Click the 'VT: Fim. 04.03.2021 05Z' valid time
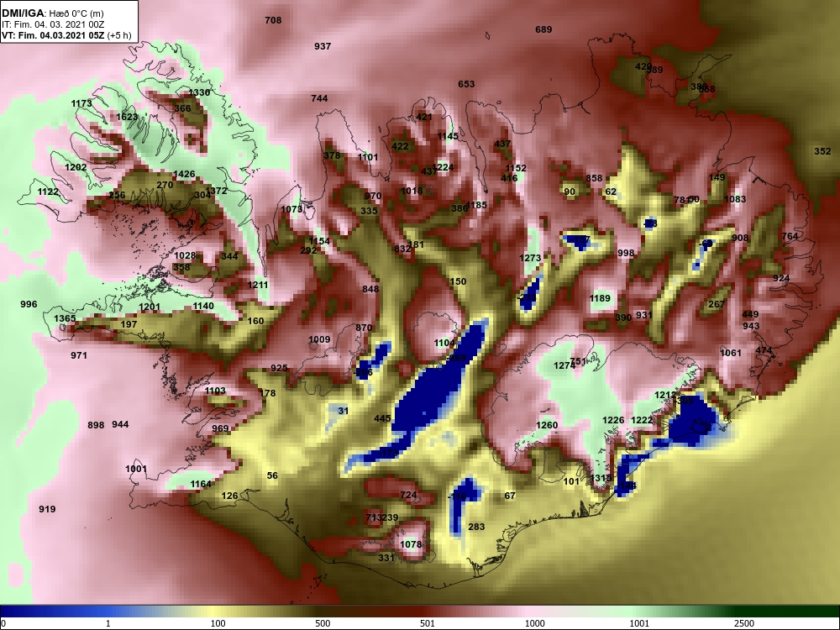The width and height of the screenshot is (840, 630). [x=53, y=35]
